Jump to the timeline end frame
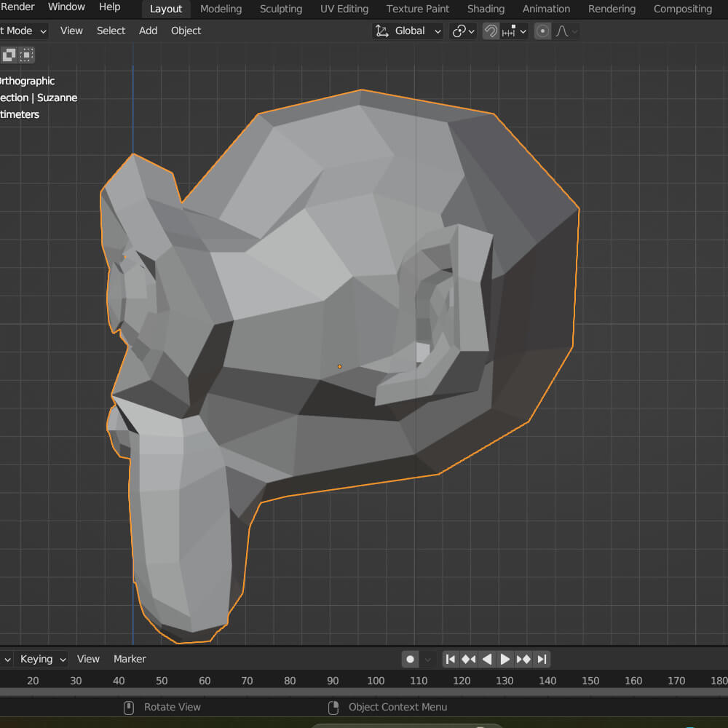Screen dimensions: 728x728 coord(542,659)
